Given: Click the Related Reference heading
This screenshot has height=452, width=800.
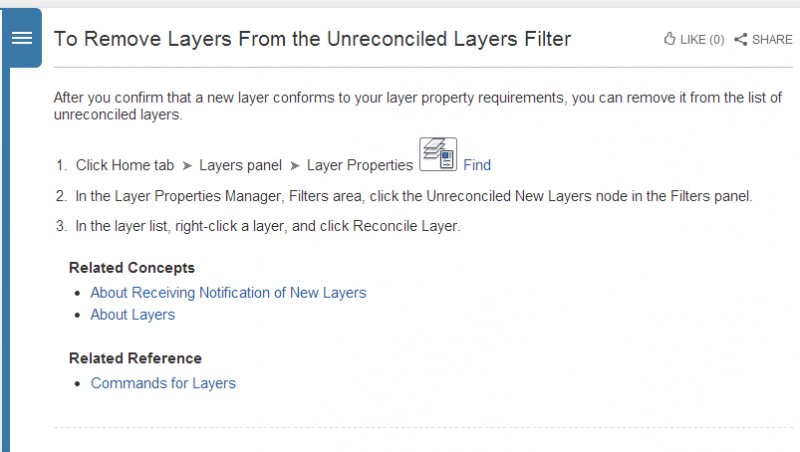Looking at the screenshot, I should [x=135, y=358].
